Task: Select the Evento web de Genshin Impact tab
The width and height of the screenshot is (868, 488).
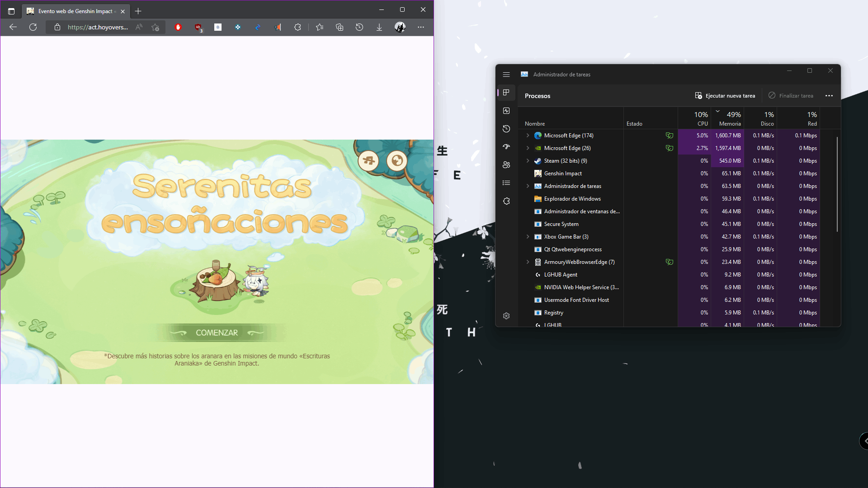Action: 75,11
